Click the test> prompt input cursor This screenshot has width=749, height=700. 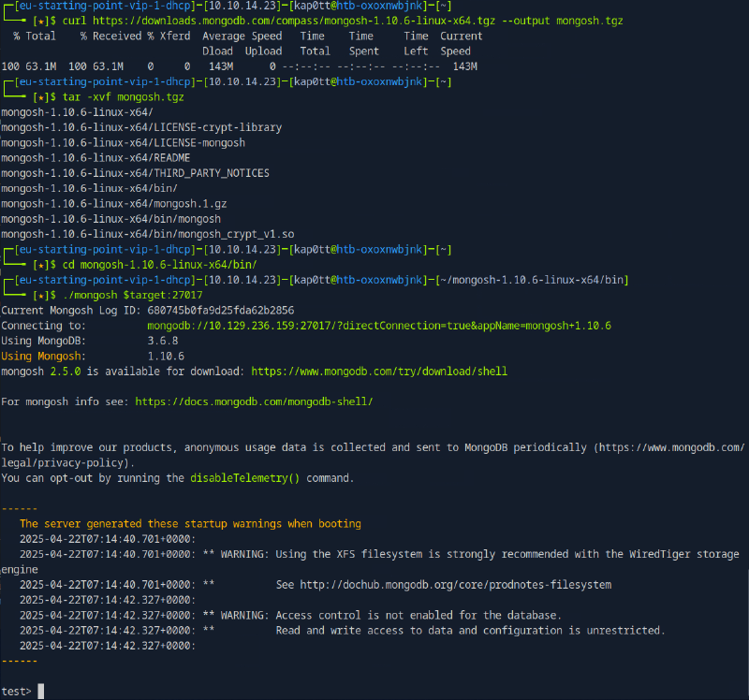(x=40, y=692)
